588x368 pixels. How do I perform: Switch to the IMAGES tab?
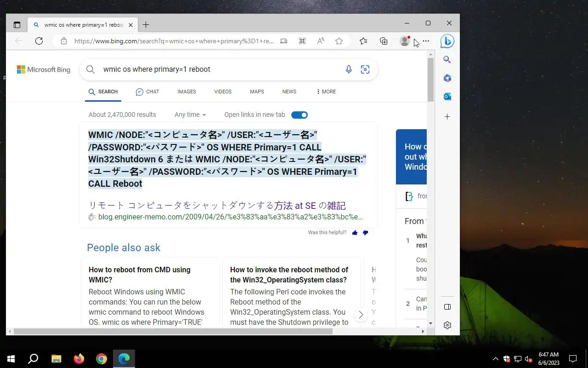point(187,92)
